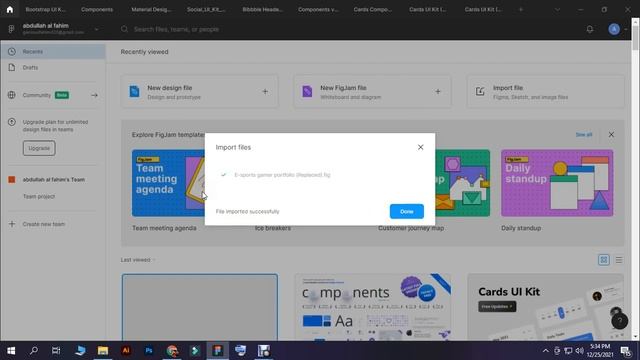Switch to the Components tab
Image resolution: width=640 pixels, height=360 pixels.
pyautogui.click(x=97, y=9)
